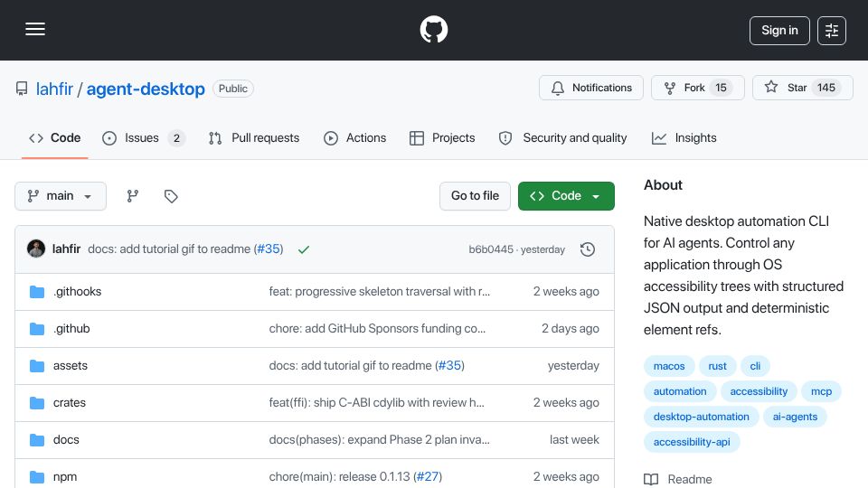The height and width of the screenshot is (488, 868).
Task: Select the accessibility-api topic tag
Action: tap(692, 443)
